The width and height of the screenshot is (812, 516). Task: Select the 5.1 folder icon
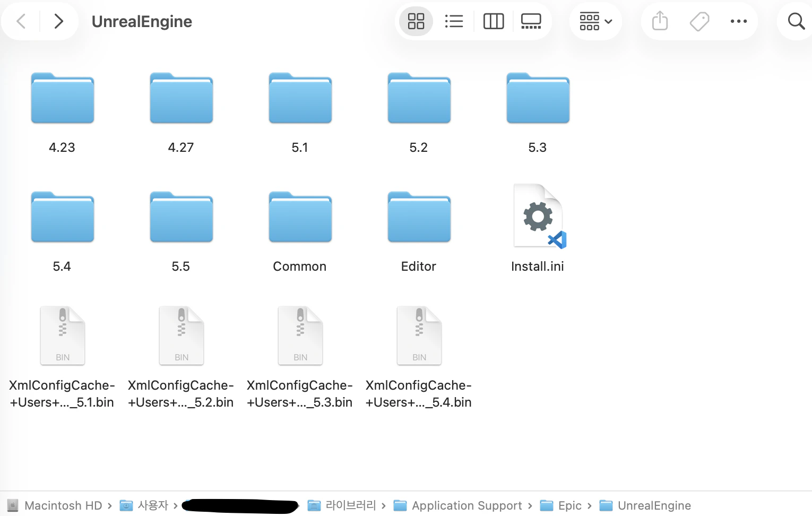pos(300,98)
